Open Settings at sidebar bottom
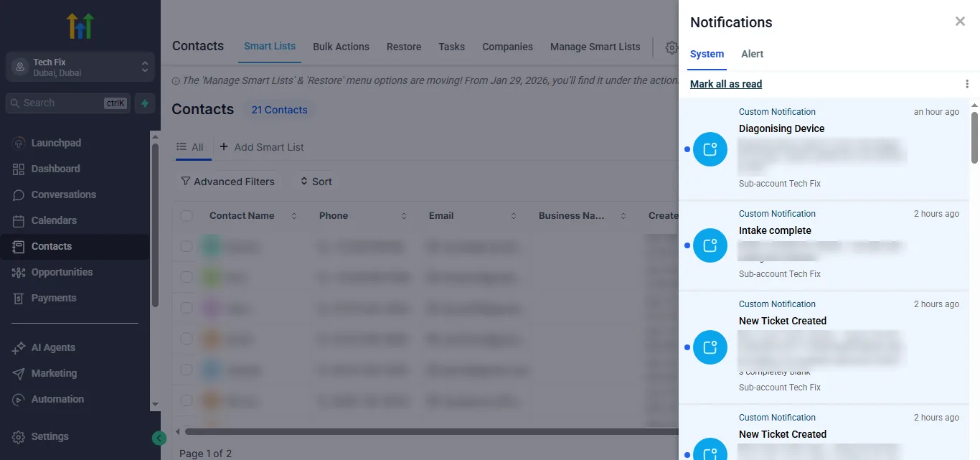The height and width of the screenshot is (460, 980). (75, 436)
